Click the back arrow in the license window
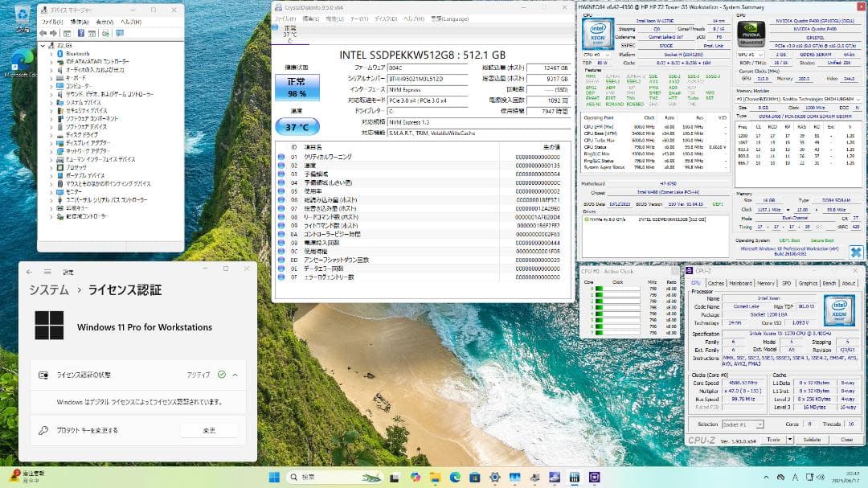This screenshot has width=868, height=488. pos(29,270)
